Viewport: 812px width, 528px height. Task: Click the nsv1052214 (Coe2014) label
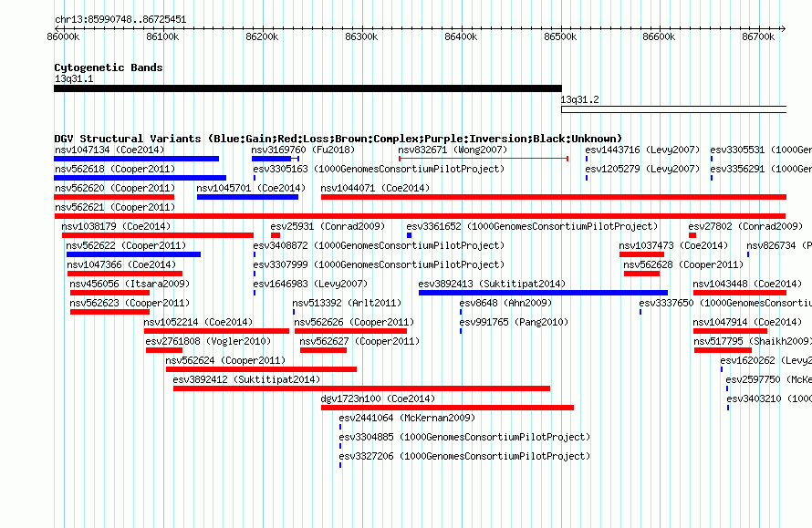tap(198, 322)
